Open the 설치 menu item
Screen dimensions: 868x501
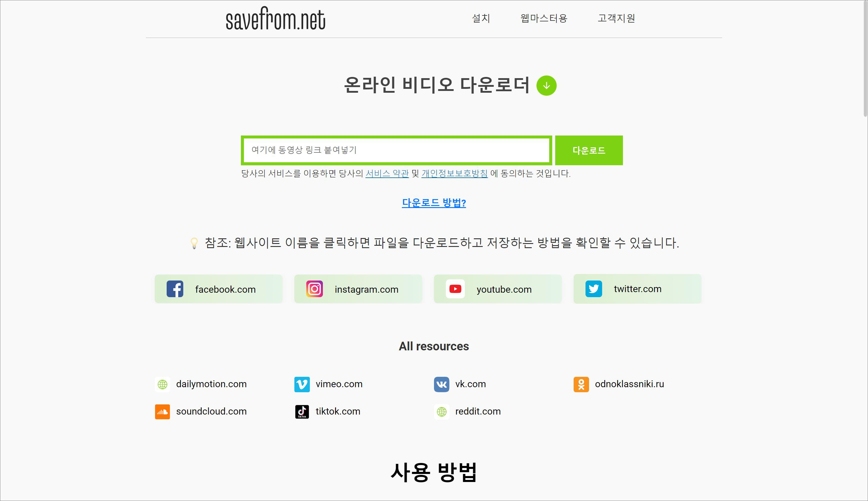pyautogui.click(x=481, y=18)
